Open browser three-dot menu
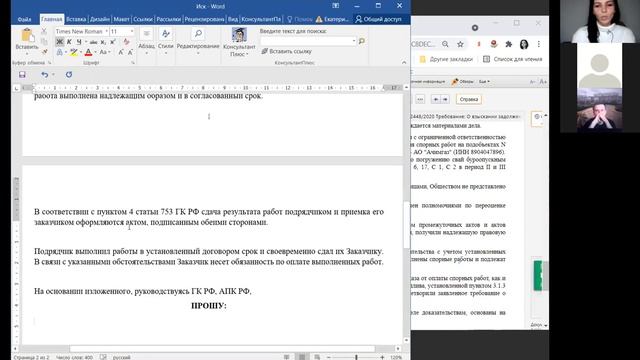This screenshot has width=640, height=360. 539,44
